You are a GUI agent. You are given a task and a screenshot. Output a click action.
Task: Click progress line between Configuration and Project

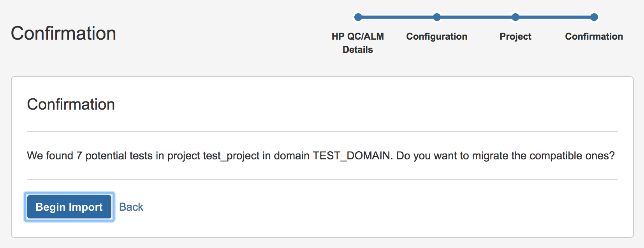476,17
